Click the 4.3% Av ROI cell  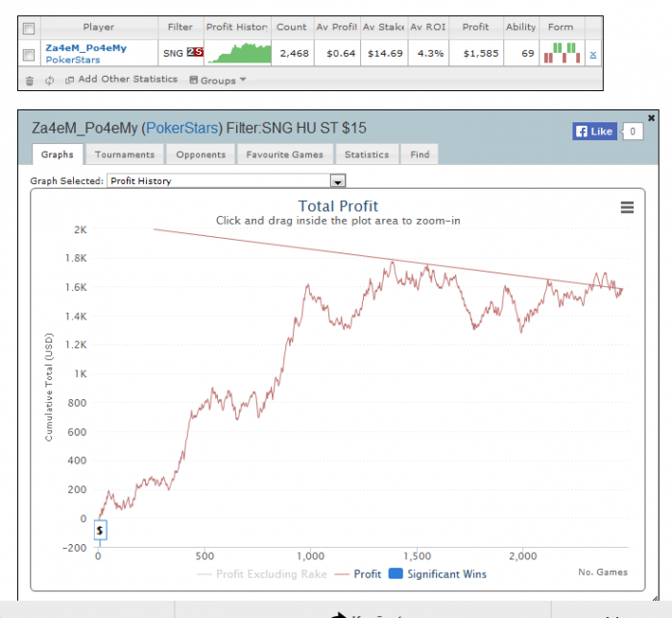click(430, 54)
